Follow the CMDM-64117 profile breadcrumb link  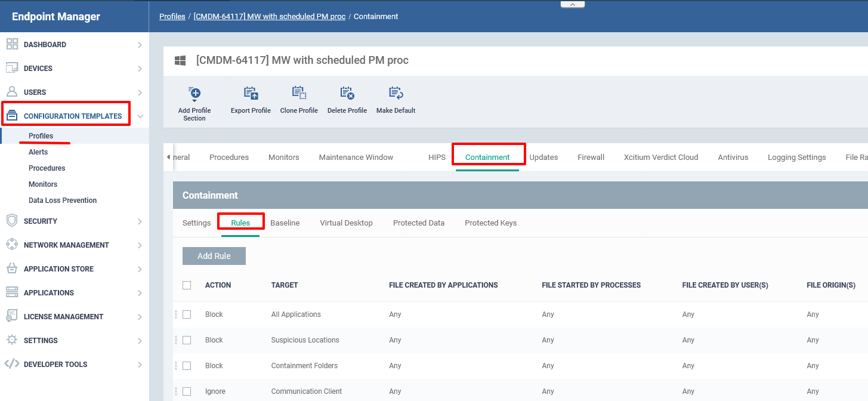coord(270,17)
